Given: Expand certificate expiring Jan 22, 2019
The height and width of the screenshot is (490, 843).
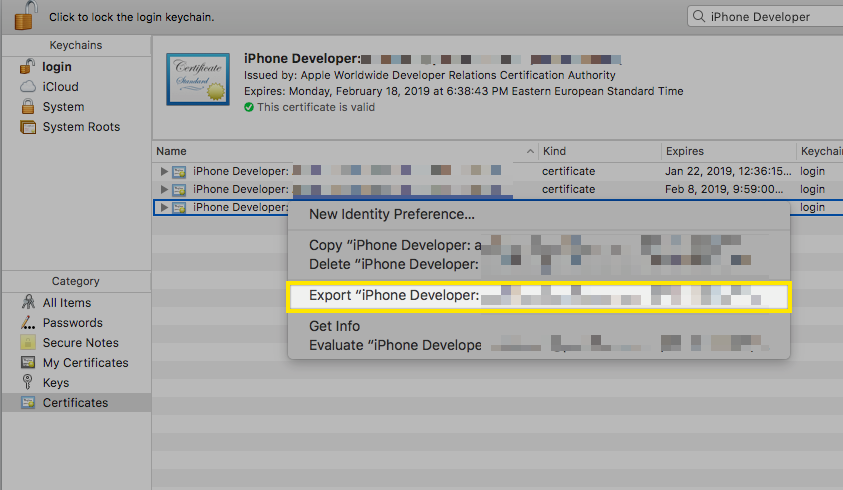Looking at the screenshot, I should (164, 171).
